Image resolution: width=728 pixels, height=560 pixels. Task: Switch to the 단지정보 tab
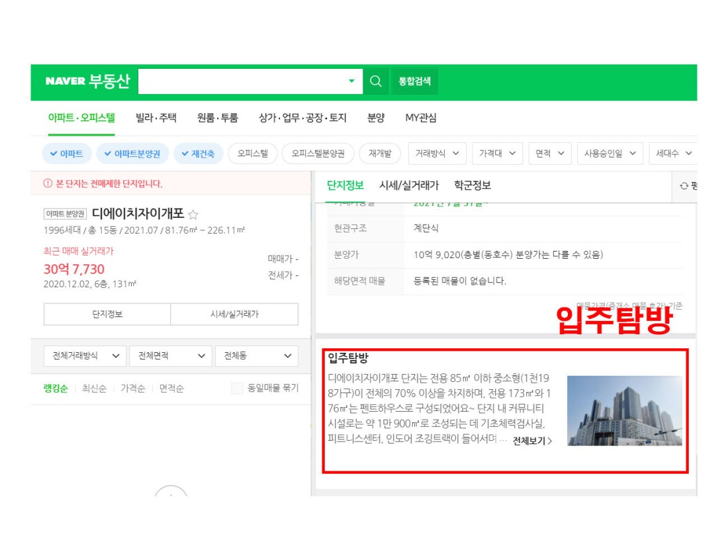tap(345, 186)
